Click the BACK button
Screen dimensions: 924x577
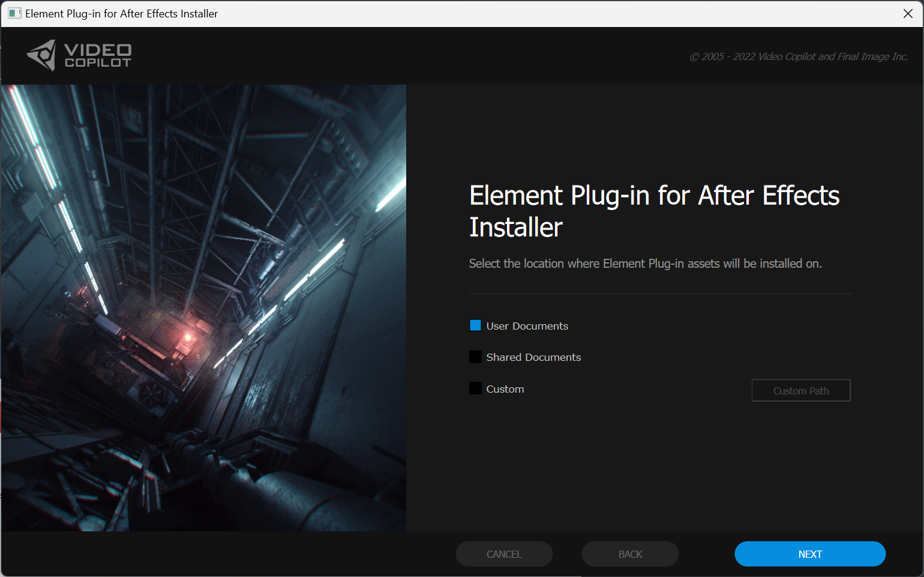point(630,554)
